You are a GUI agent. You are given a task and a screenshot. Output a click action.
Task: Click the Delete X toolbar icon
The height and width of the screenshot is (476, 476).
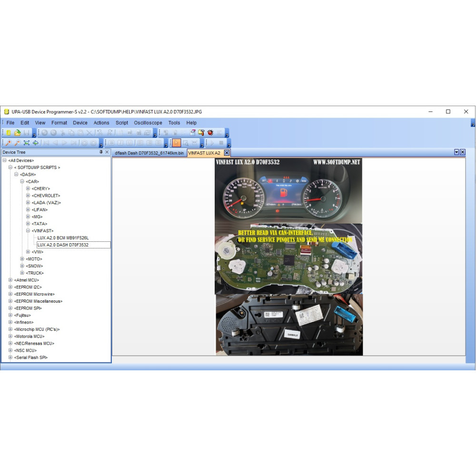89,133
